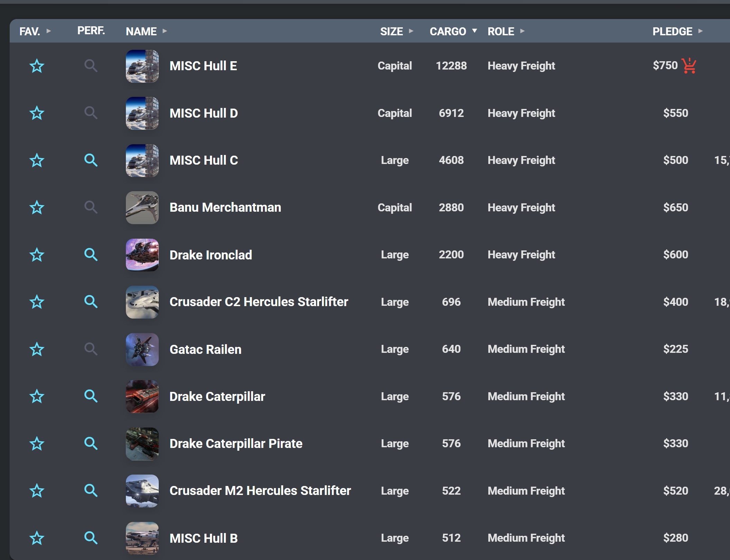Toggle favorite star for MISC Hull D
This screenshot has height=560, width=730.
[x=37, y=113]
